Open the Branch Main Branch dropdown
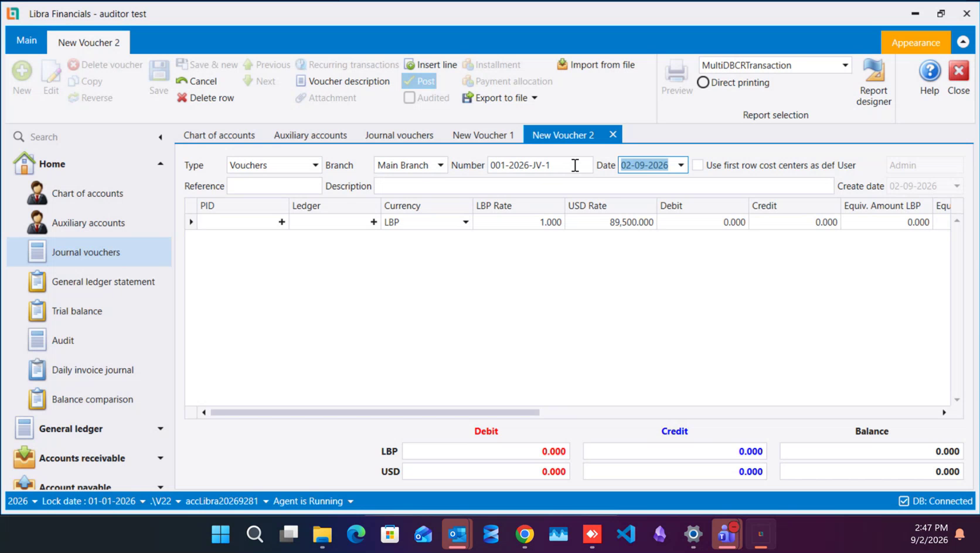 pyautogui.click(x=440, y=165)
